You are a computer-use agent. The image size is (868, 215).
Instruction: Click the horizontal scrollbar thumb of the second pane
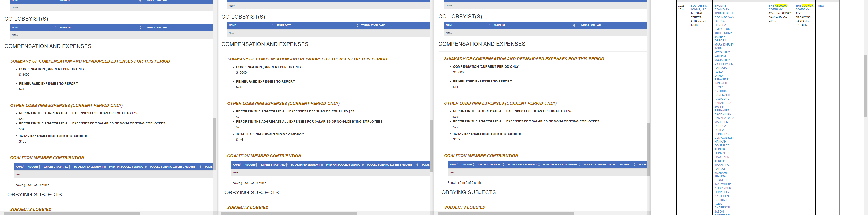pyautogui.click(x=289, y=213)
